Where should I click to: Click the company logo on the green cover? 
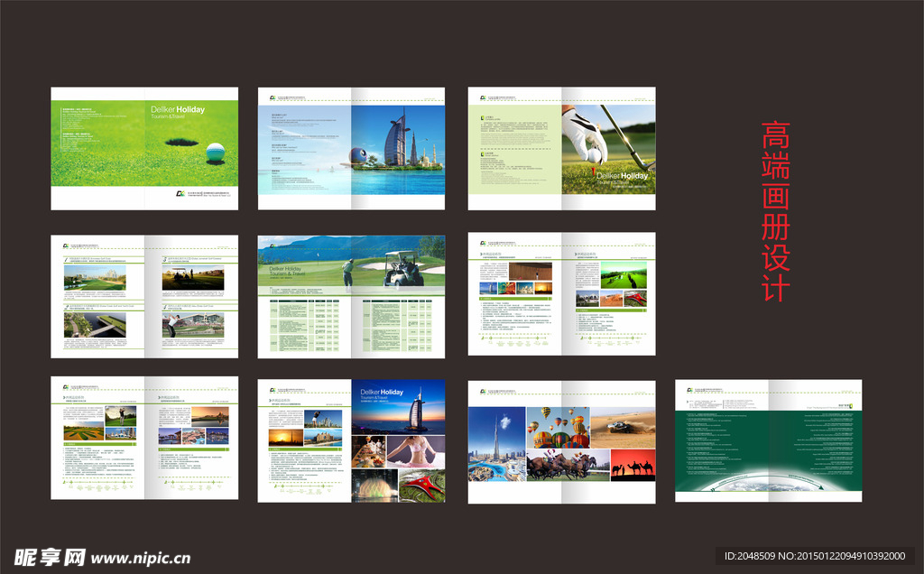[x=180, y=194]
